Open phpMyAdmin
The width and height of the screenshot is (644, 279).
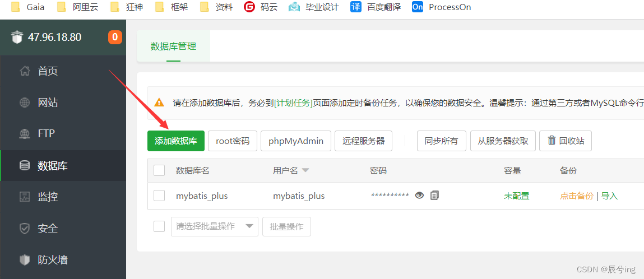[x=296, y=141]
